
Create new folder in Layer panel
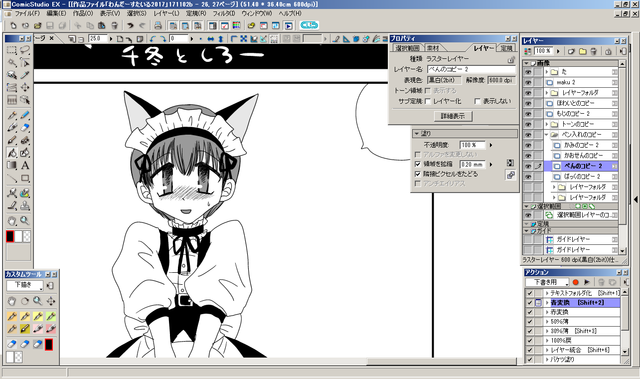(583, 51)
